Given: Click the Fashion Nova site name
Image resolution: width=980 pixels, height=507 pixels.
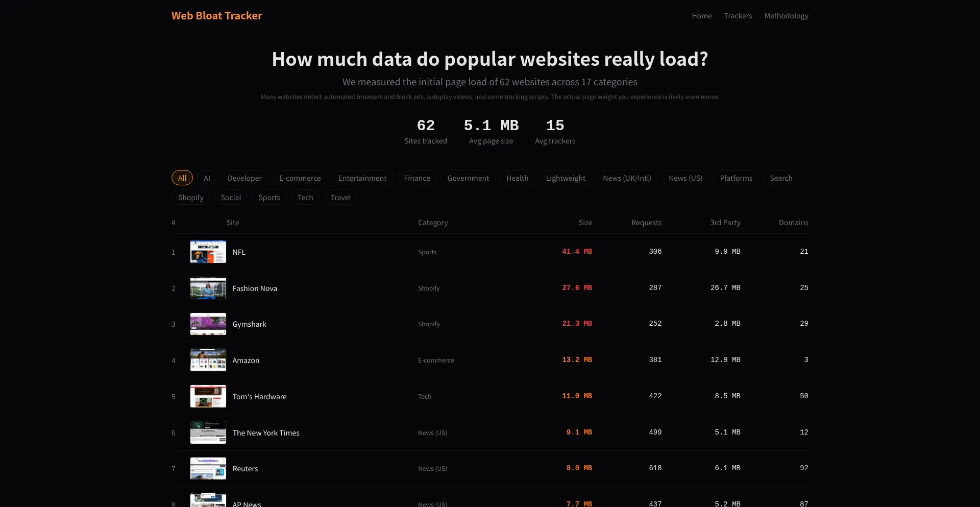Looking at the screenshot, I should (x=255, y=288).
